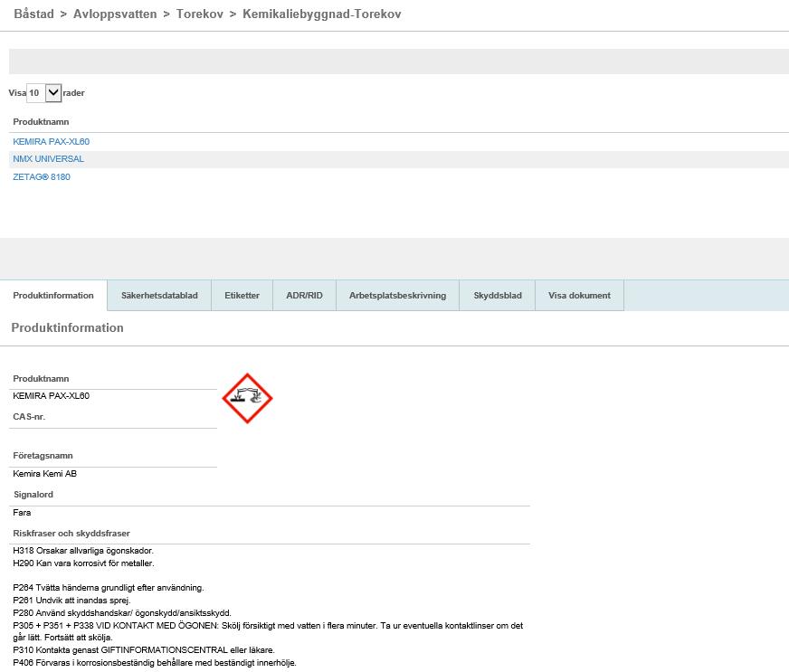Open the Visa dokument tab
Screen dimensions: 789x672
(x=580, y=295)
